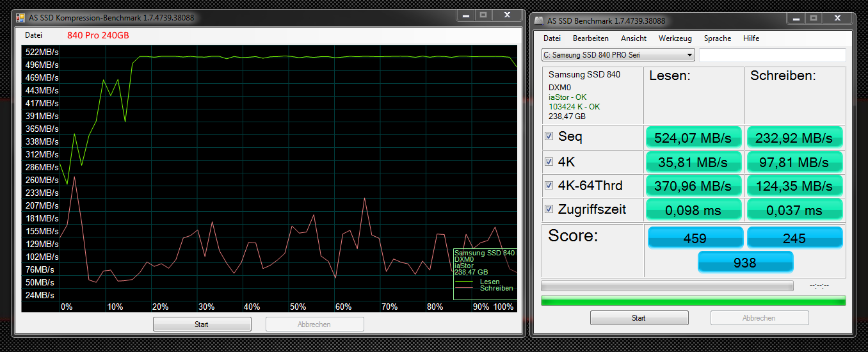Toggle the Zugriffszeit checkbox
Image resolution: width=868 pixels, height=352 pixels.
549,209
